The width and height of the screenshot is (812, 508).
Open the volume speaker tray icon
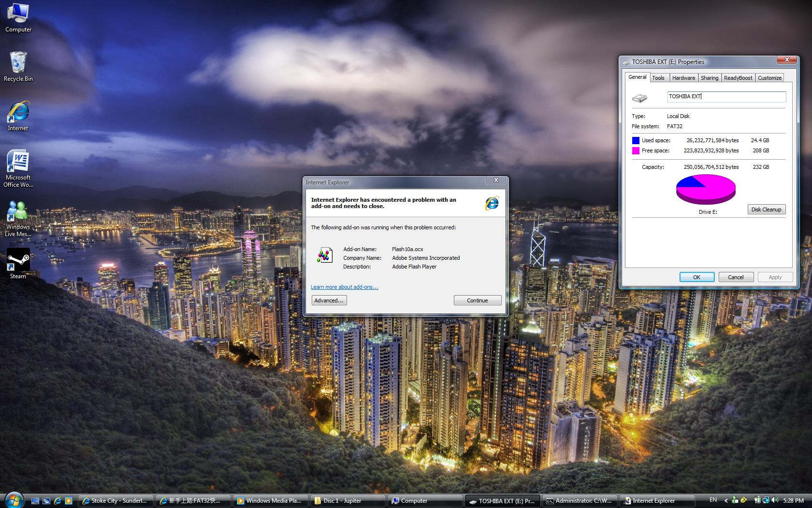point(775,500)
